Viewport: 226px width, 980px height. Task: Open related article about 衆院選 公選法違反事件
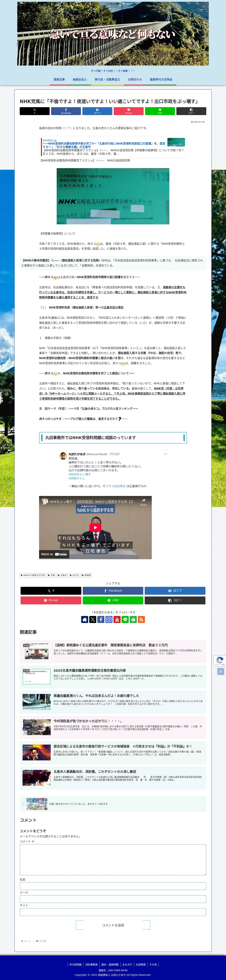113,651
